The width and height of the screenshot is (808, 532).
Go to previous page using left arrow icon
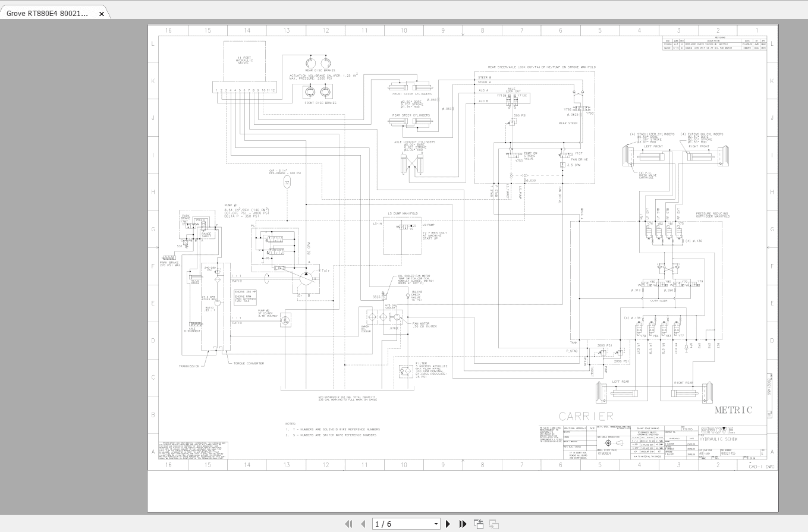point(363,524)
